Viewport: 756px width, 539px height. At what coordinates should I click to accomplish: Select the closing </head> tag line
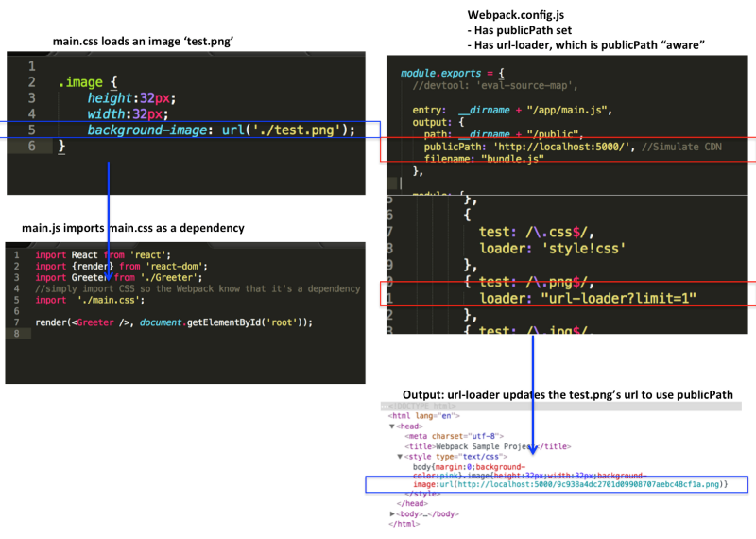pos(412,503)
